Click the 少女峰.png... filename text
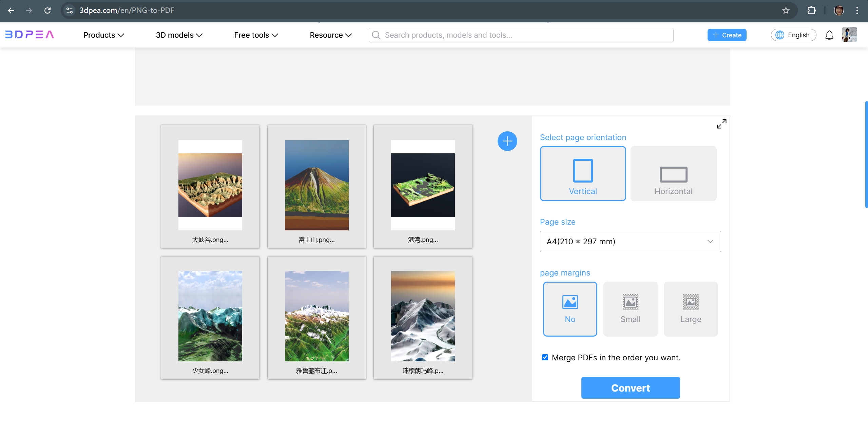 210,371
